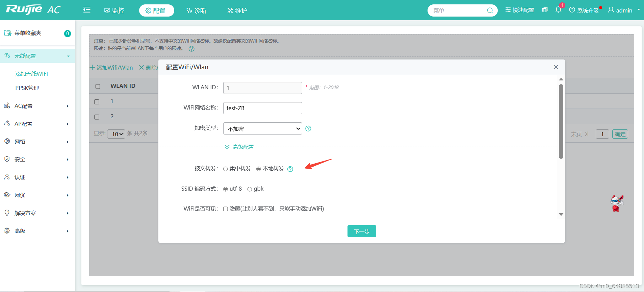Select 本地转发 radio option
The height and width of the screenshot is (292, 644).
[259, 169]
